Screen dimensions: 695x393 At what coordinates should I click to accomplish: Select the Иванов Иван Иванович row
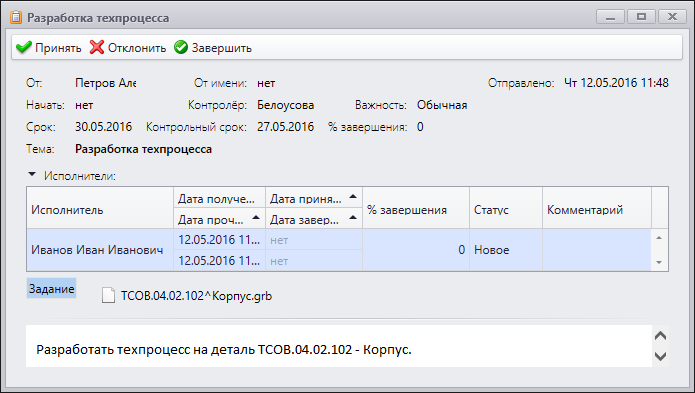(x=339, y=250)
